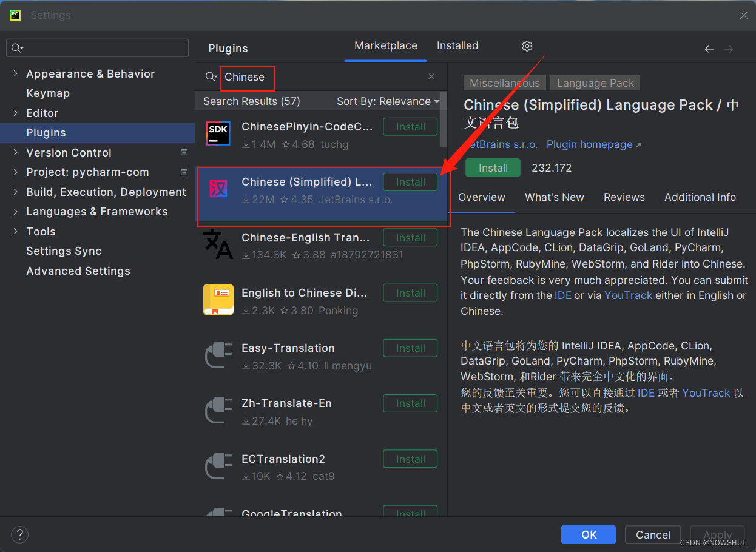This screenshot has width=756, height=552.
Task: Click the plugin search field containing Chinese
Action: click(322, 77)
